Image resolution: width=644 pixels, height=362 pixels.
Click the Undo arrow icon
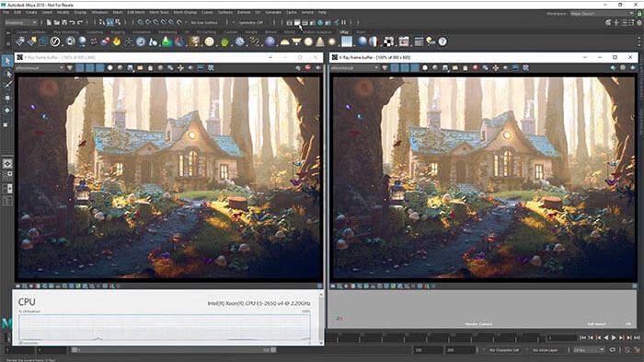click(73, 23)
